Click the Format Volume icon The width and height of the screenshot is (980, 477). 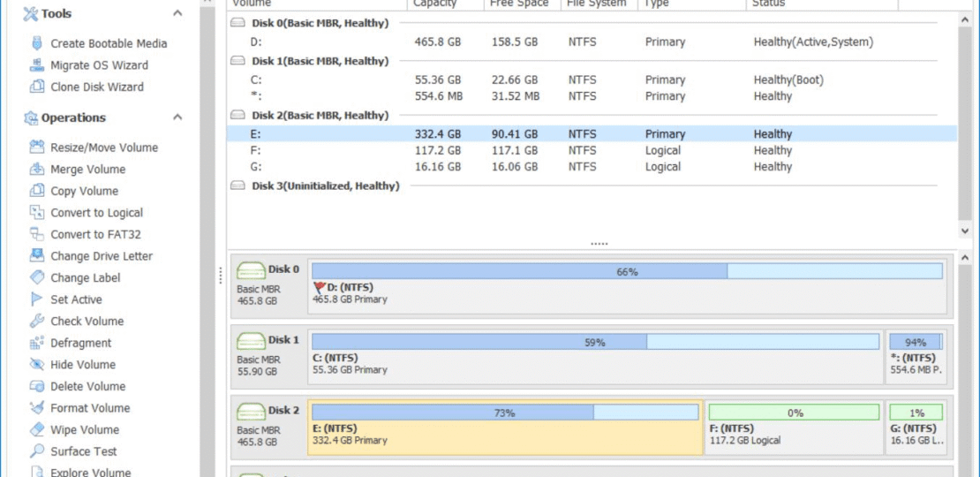37,407
